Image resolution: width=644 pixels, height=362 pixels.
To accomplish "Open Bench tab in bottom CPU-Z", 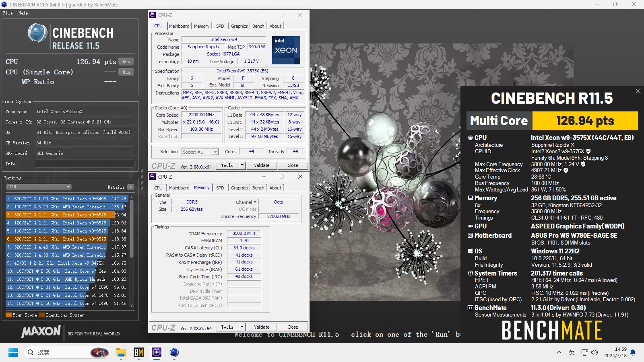I will point(258,188).
